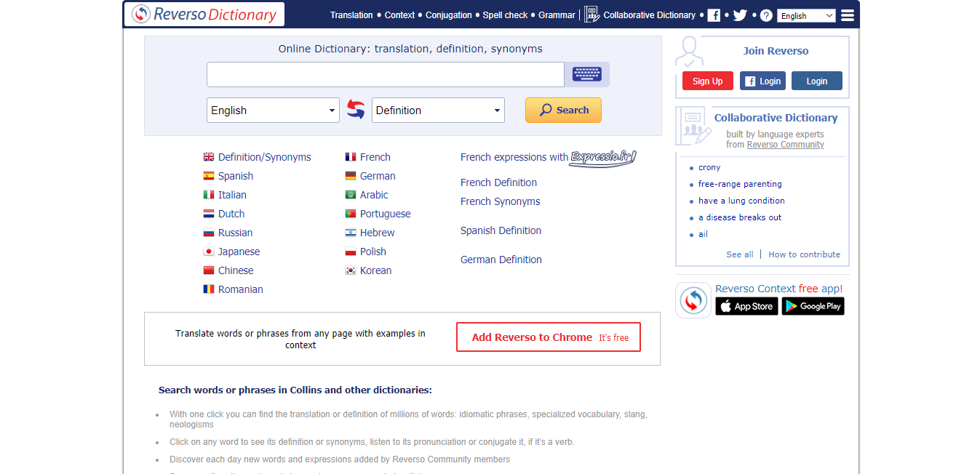Image resolution: width=980 pixels, height=474 pixels.
Task: Click the Reverso Dictionary logo
Action: pyautogui.click(x=204, y=15)
